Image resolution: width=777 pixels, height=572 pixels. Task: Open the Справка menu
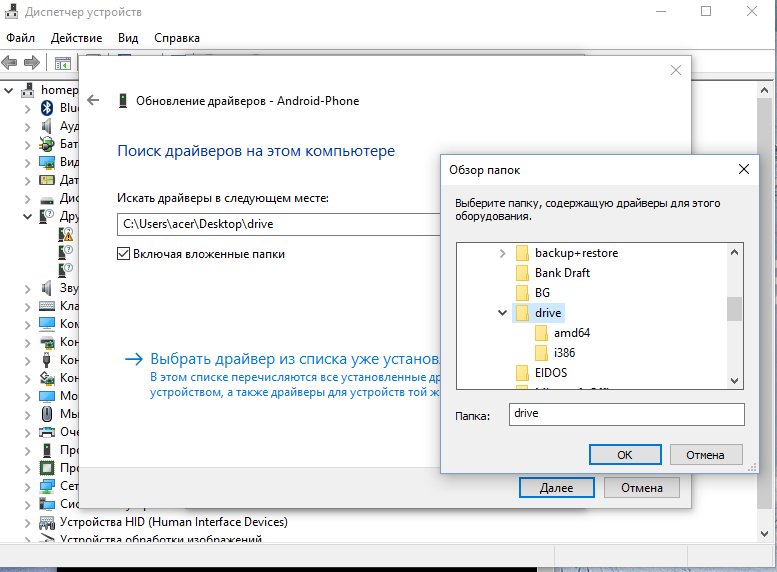(x=176, y=38)
